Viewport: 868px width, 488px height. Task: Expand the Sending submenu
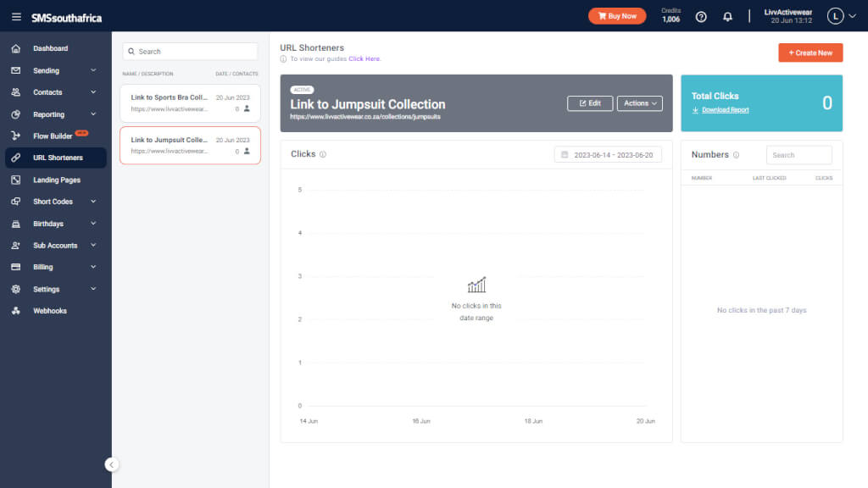coord(93,70)
